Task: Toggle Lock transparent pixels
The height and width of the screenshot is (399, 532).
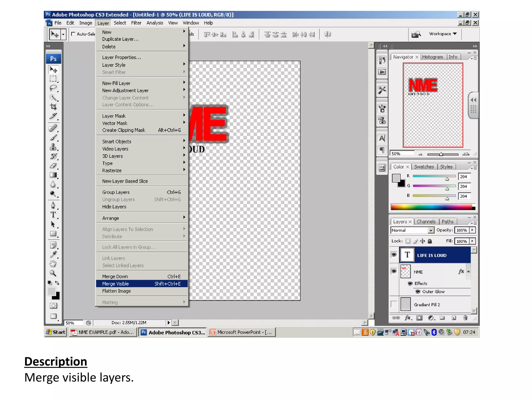Action: 408,241
